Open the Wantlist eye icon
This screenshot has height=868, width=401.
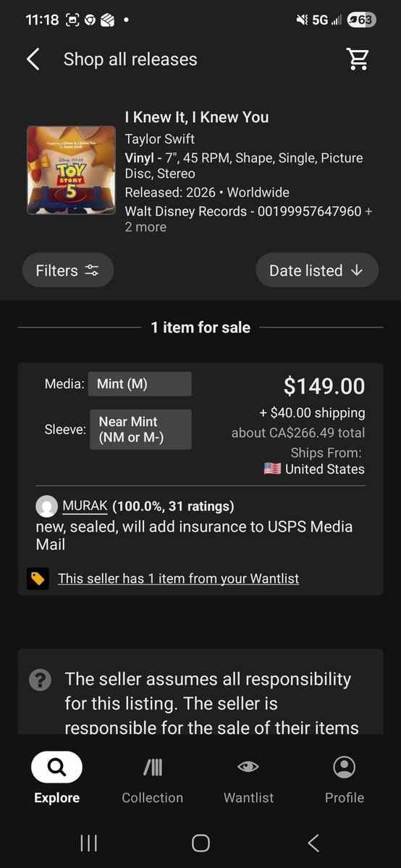[248, 767]
